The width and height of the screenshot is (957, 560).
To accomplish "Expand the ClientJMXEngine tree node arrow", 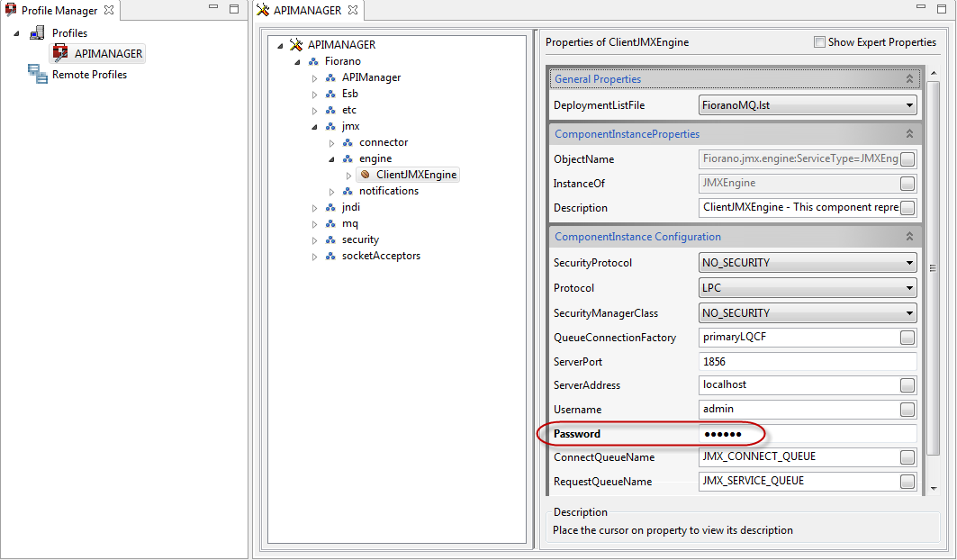I will [349, 176].
